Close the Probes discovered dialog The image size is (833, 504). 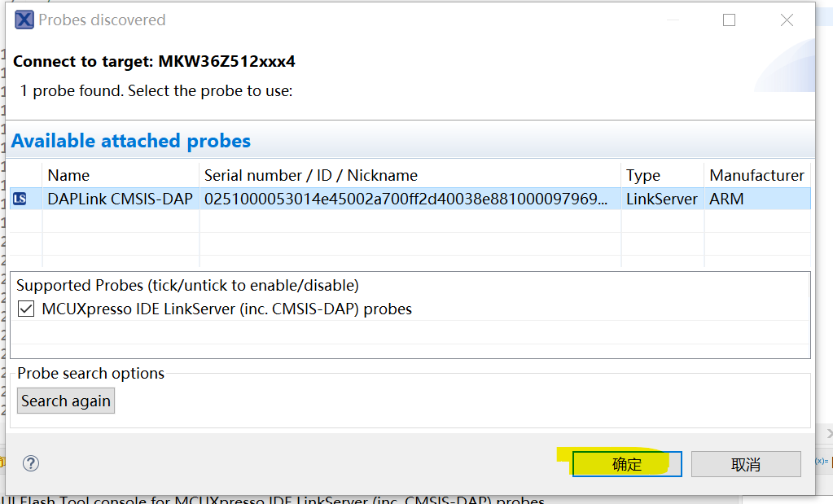point(787,20)
